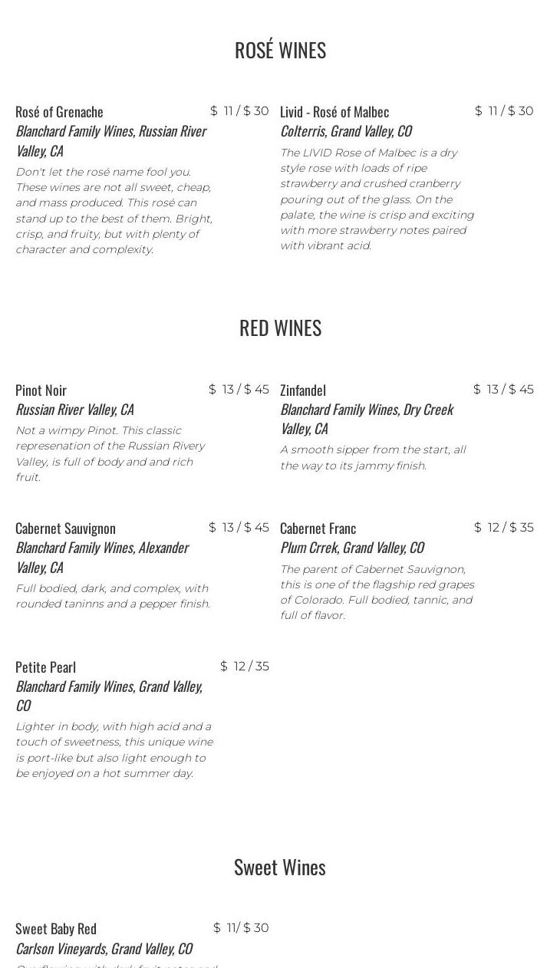
Task: Click the Plum Crrek, Grand Valley, CO line
Action: (352, 548)
